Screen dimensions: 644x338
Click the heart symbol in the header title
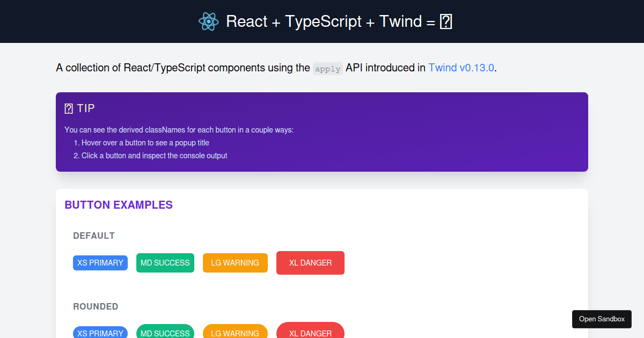click(x=446, y=21)
